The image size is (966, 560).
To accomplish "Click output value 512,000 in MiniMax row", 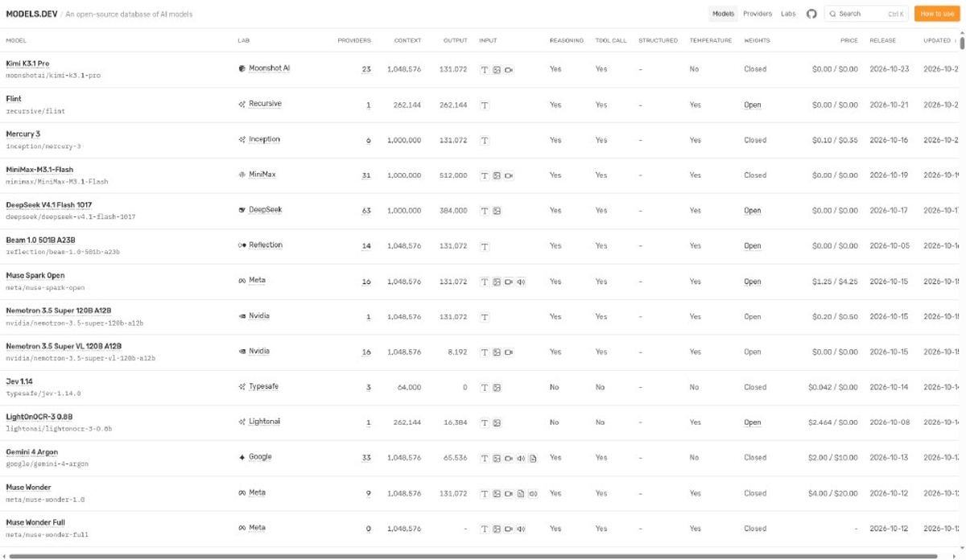I will point(453,175).
